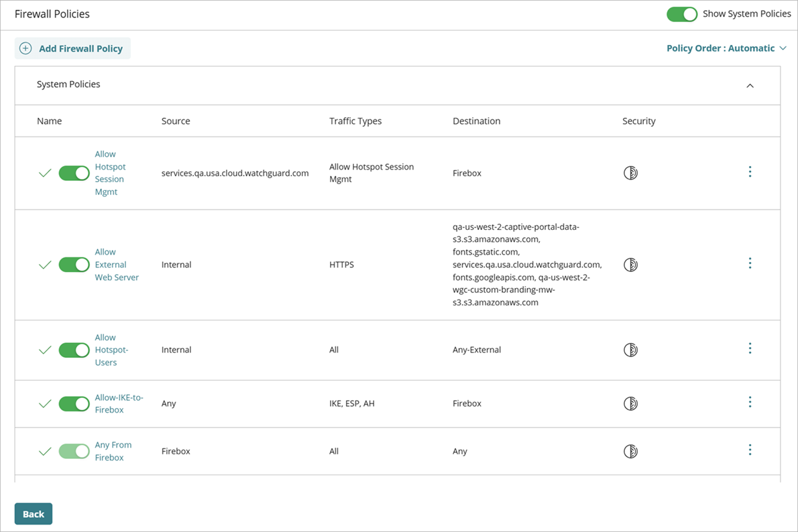The image size is (798, 532).
Task: Switch off the Allow-IKE-to-Firebox policy toggle
Action: point(74,403)
